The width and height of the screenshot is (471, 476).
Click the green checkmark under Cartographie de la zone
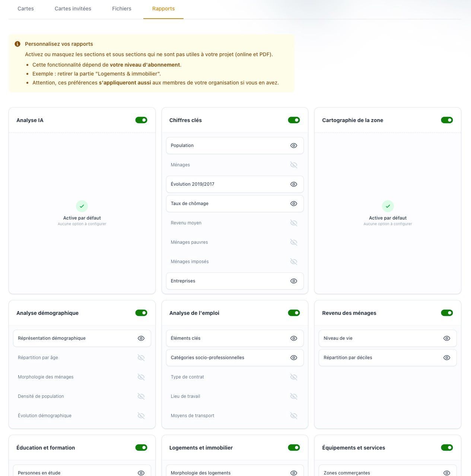[388, 206]
